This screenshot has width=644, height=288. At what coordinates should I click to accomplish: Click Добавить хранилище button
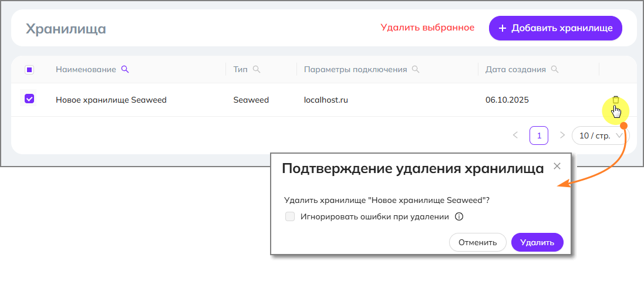[555, 28]
